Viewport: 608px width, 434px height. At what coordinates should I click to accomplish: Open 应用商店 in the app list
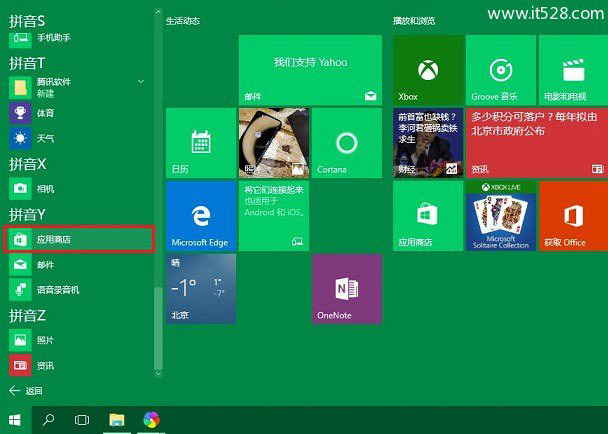(79, 239)
